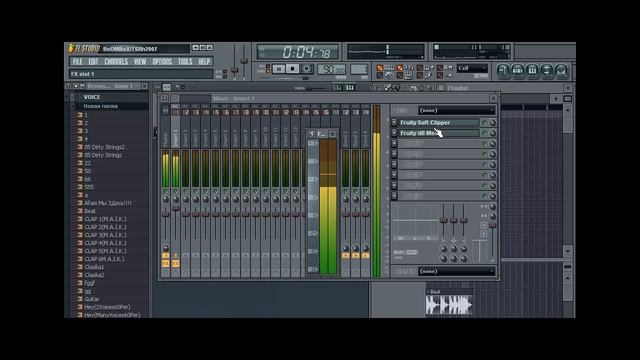Select the Claska1 sample
Screen dimensions: 640x360
tap(94, 267)
